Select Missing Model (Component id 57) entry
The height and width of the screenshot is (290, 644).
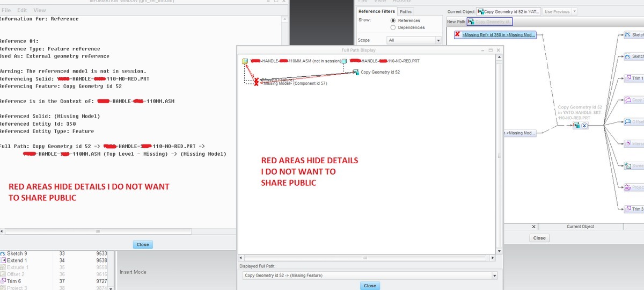(294, 83)
